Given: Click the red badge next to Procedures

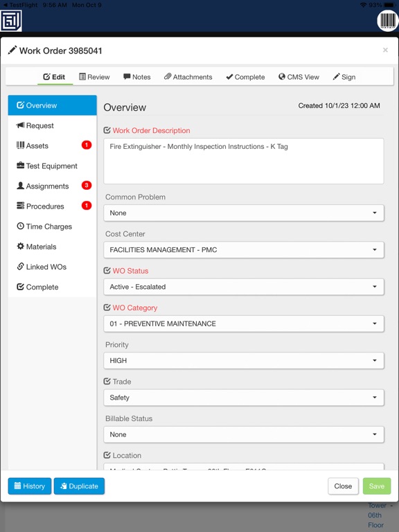Looking at the screenshot, I should (87, 205).
